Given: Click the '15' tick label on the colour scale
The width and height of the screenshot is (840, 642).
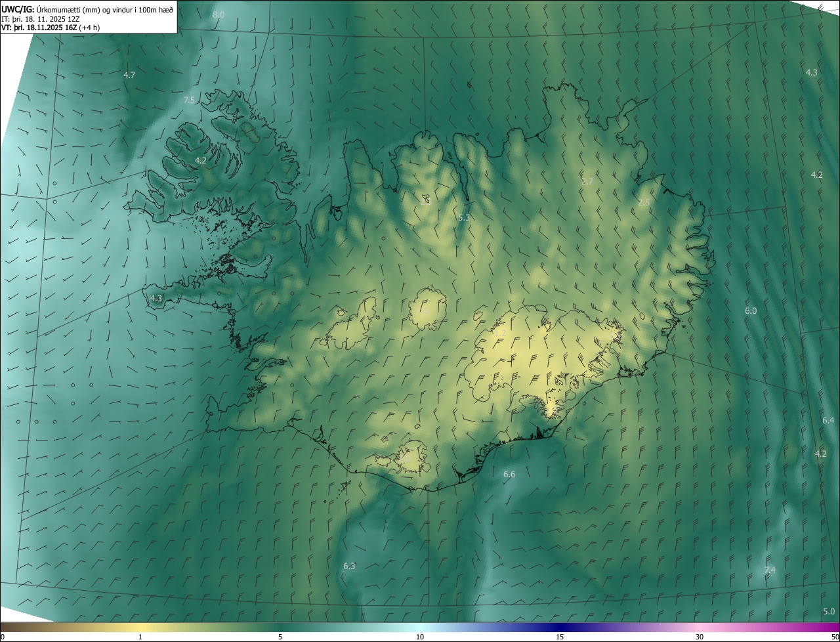Looking at the screenshot, I should 560,637.
